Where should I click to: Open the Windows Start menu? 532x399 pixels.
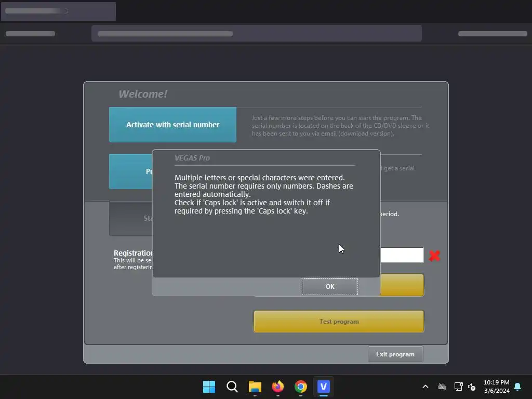click(x=209, y=387)
